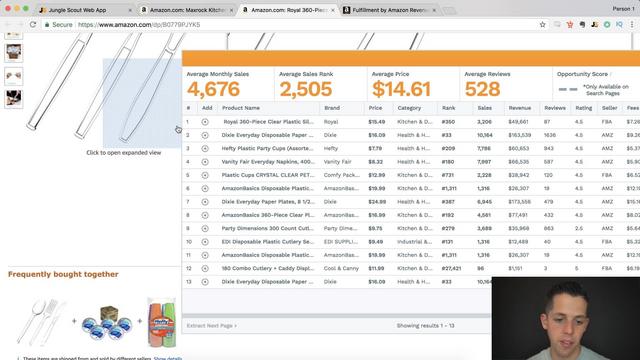The image size is (640, 360).
Task: Close the Fulfillment by Amazon Revenue tab
Action: [434, 10]
